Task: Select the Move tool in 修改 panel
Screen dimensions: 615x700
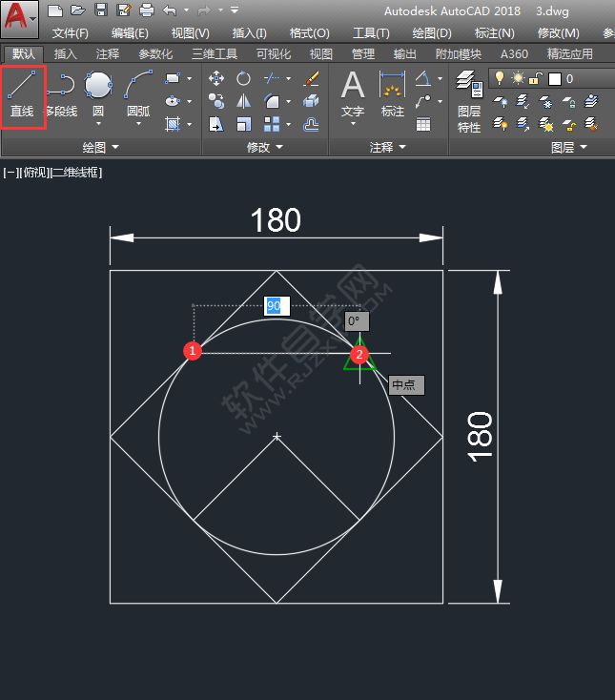Action: coord(216,78)
